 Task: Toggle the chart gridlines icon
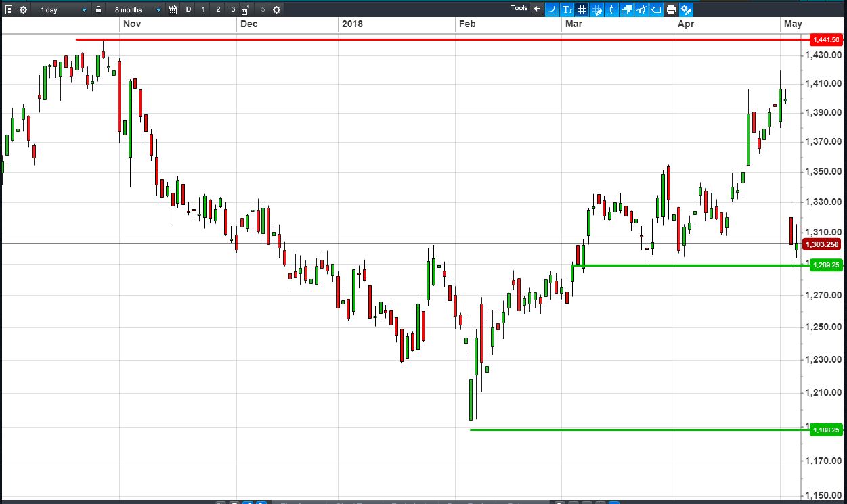582,9
